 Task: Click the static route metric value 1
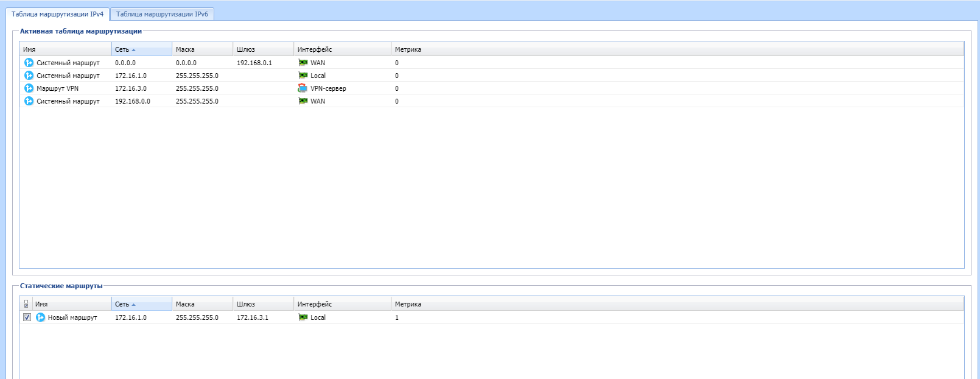tap(397, 317)
